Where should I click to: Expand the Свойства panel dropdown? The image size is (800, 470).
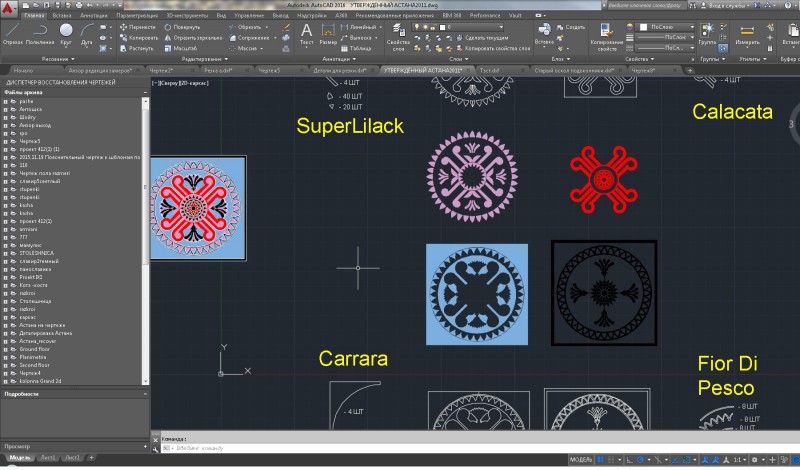tap(639, 59)
